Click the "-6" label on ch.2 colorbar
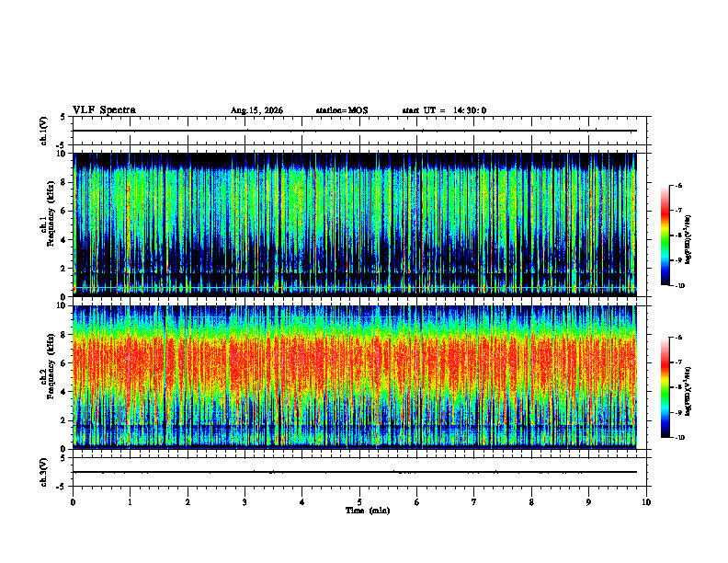 point(678,338)
